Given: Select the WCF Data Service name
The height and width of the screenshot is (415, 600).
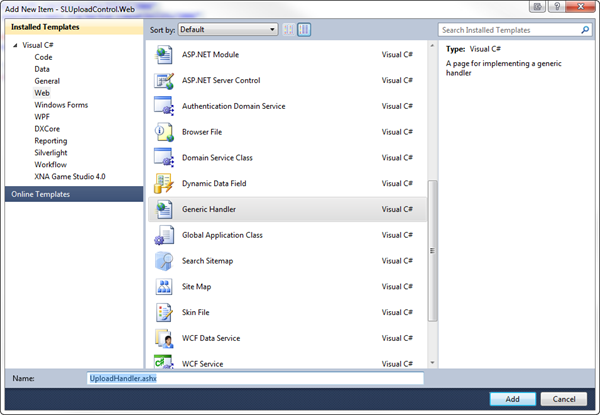Looking at the screenshot, I should pos(211,338).
